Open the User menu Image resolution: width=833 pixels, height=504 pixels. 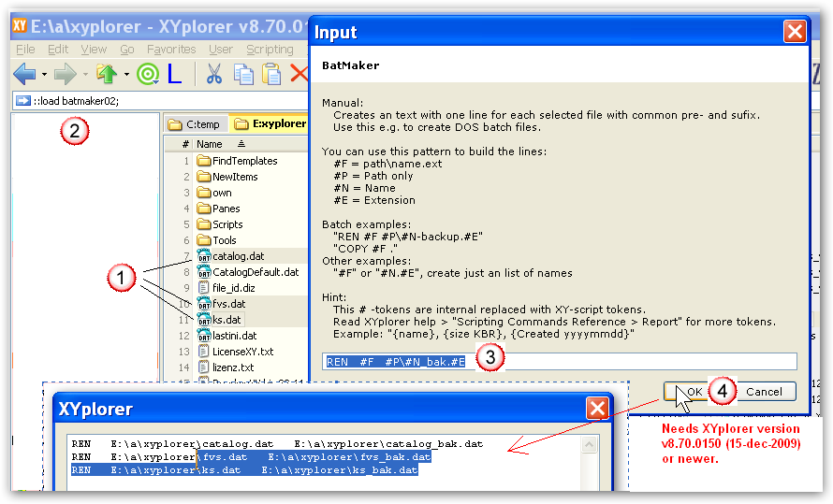[x=221, y=50]
